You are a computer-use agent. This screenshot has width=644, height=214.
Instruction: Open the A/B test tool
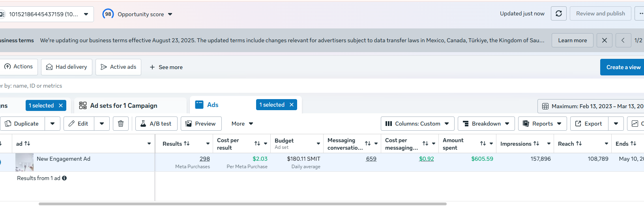pos(156,124)
